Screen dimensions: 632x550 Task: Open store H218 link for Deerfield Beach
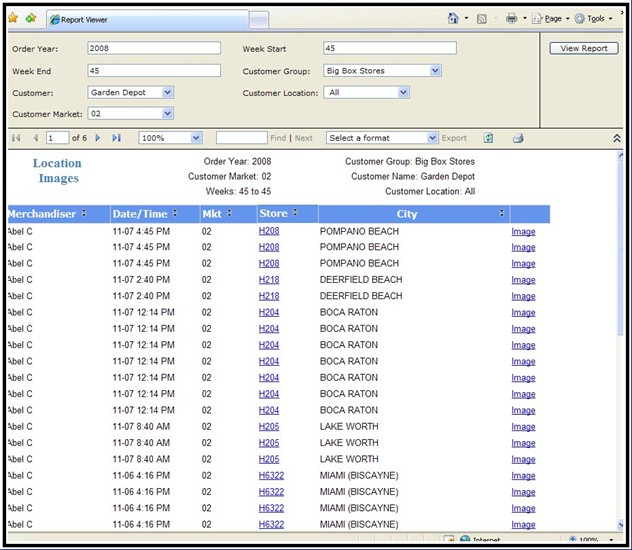[268, 280]
